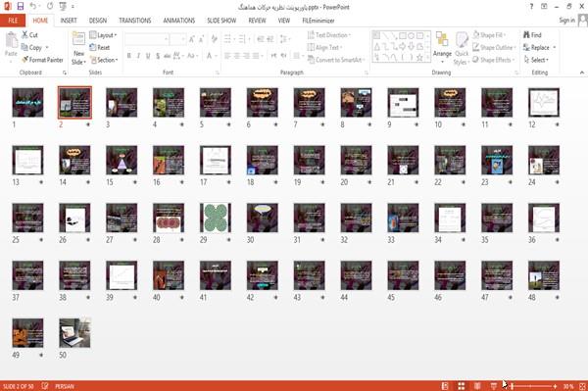
Task: Open the Shape Outline dropdown
Action: [494, 47]
